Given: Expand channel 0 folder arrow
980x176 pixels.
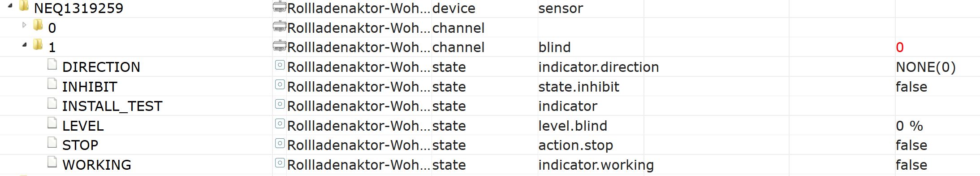Looking at the screenshot, I should tap(24, 25).
